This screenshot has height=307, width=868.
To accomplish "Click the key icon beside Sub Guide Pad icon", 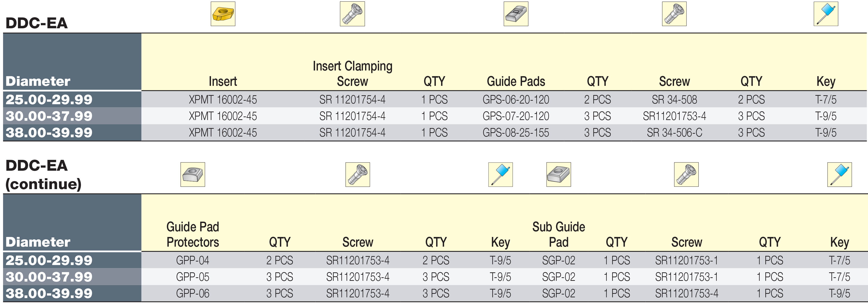I will coord(501,174).
